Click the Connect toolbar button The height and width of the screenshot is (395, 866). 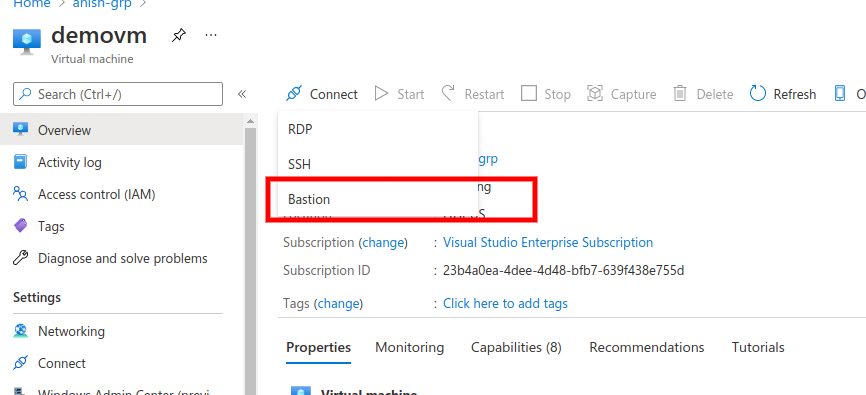(322, 94)
